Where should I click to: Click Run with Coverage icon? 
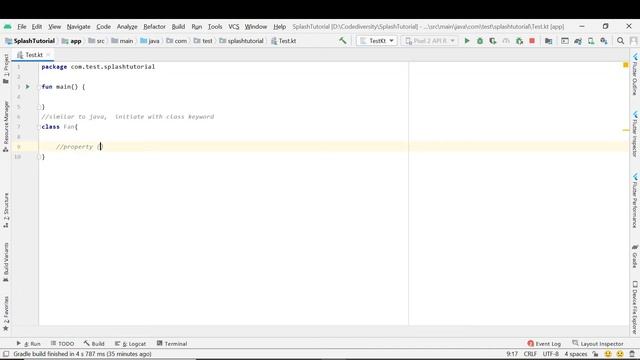click(x=493, y=41)
